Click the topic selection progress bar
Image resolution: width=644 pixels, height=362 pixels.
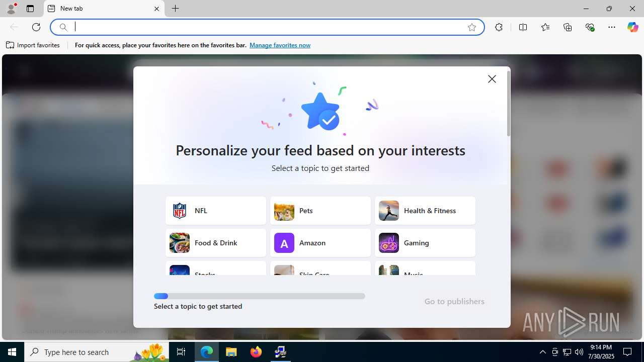coord(260,296)
